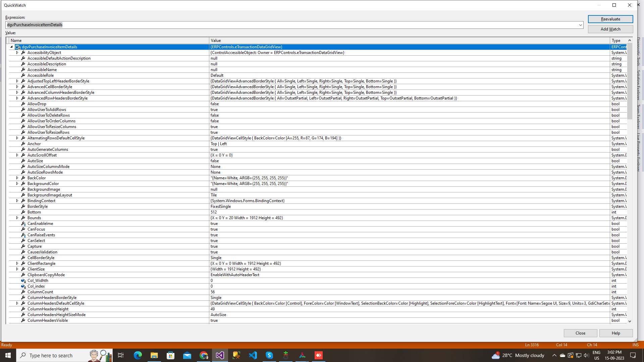Expand the ColumnHeadersDefaultCellStyle node
This screenshot has height=362, width=644.
17,303
